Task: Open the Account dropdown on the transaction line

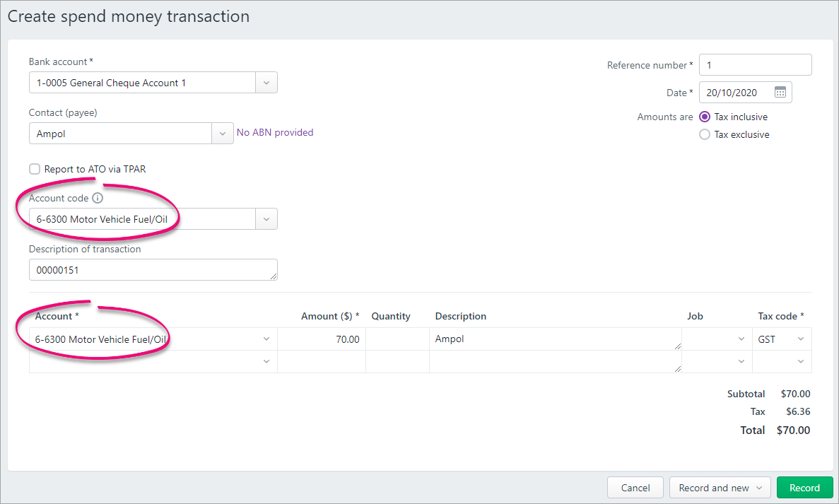Action: (266, 339)
